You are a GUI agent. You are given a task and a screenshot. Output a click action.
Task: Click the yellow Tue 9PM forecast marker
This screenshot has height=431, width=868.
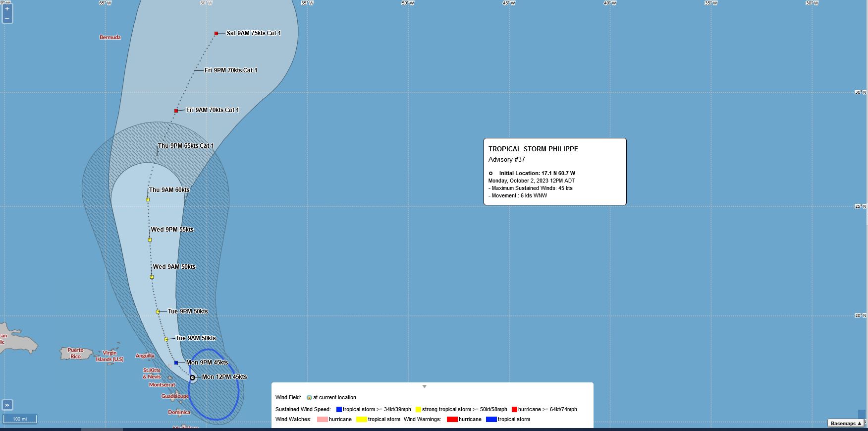coord(158,311)
